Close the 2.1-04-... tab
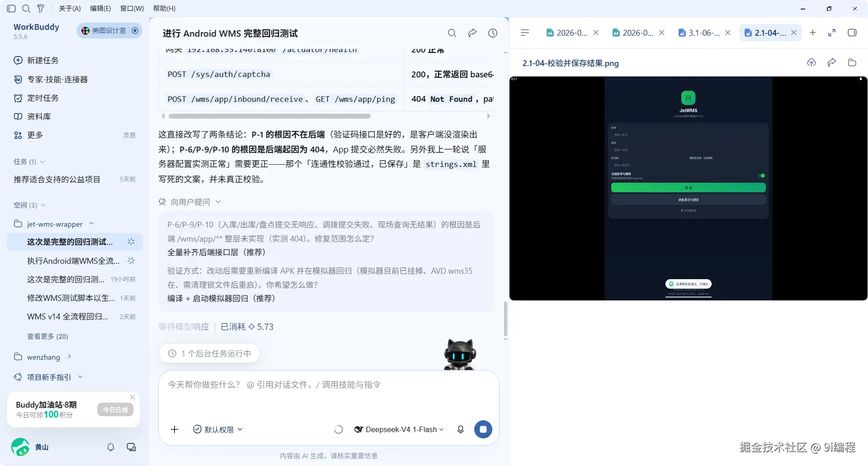Image resolution: width=868 pixels, height=466 pixels. [x=794, y=33]
